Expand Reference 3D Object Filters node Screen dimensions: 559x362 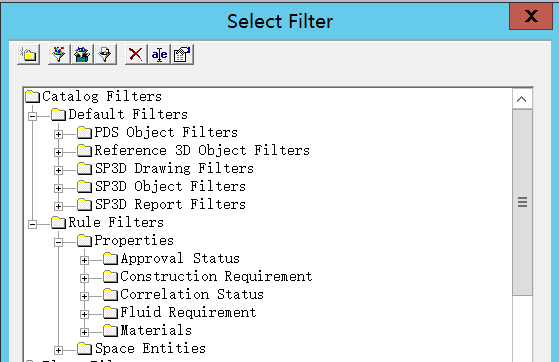pos(58,152)
